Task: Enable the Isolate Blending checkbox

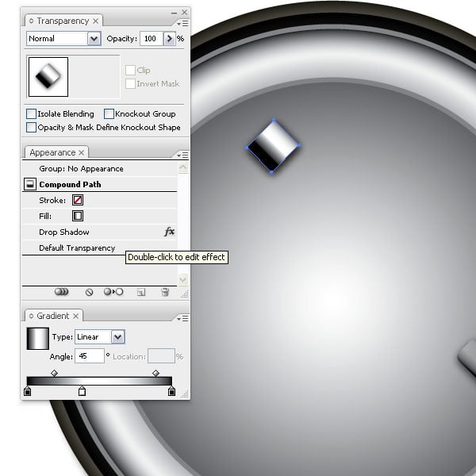Action: (32, 114)
